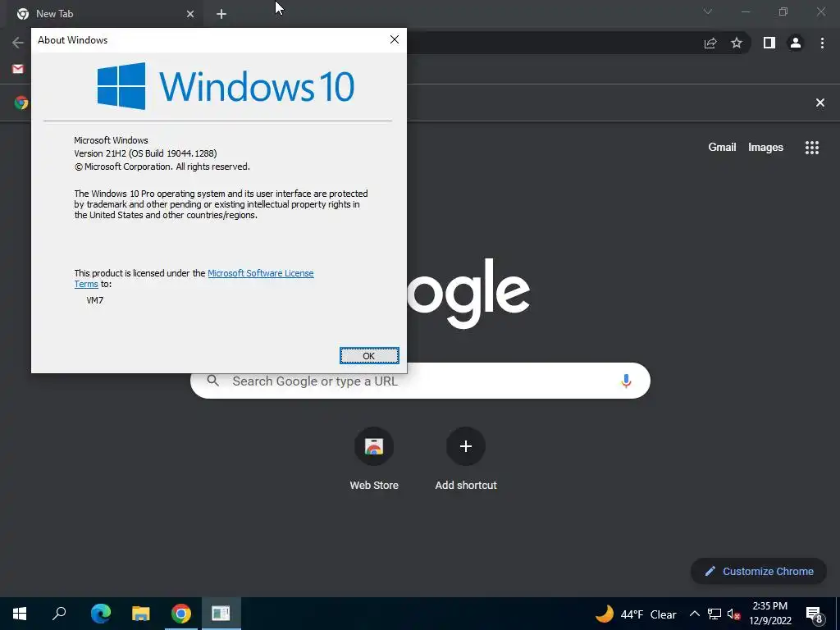Open the Web Store shortcut
Screen dimensions: 840x630
[374, 459]
